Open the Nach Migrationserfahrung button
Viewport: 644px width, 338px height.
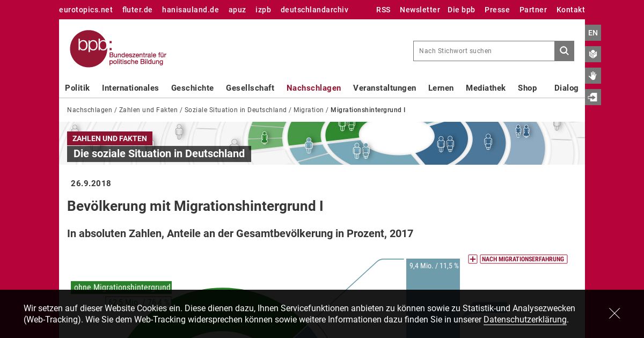[524, 259]
